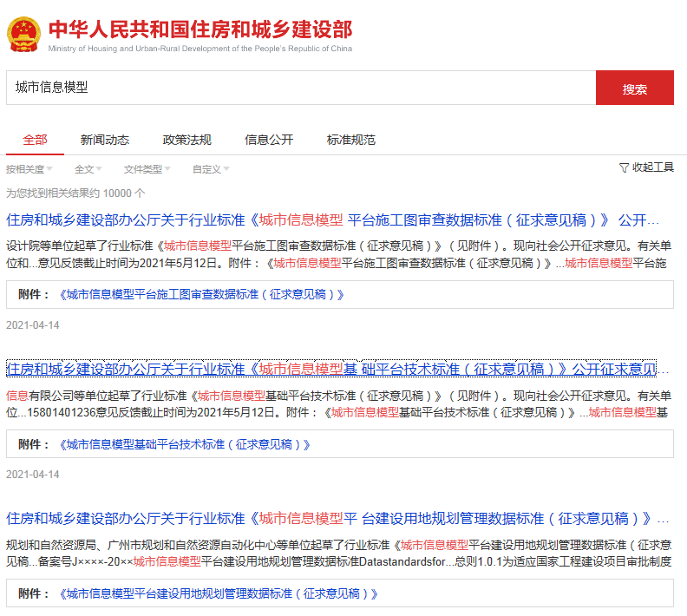The image size is (687, 616).
Task: Collapse filters via 收起工具
Action: pyautogui.click(x=646, y=167)
